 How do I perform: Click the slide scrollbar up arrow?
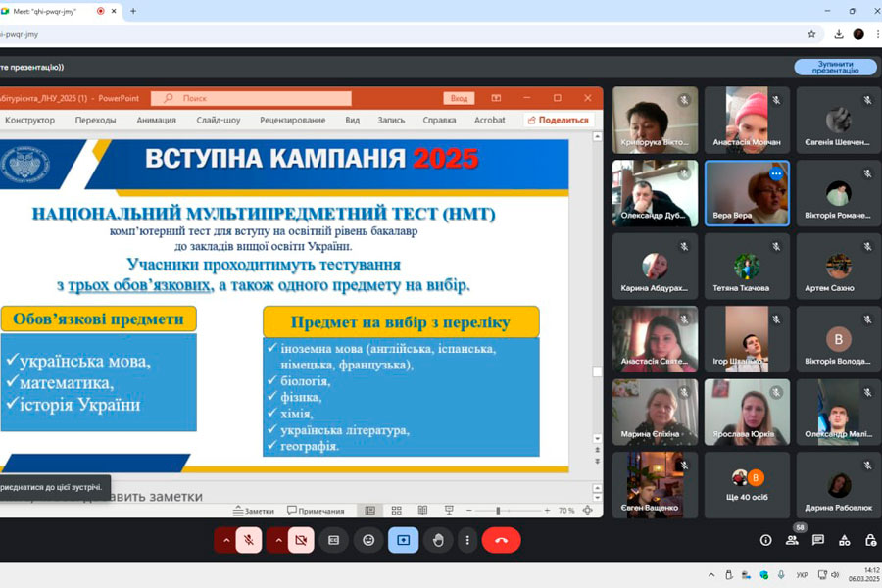(x=598, y=137)
